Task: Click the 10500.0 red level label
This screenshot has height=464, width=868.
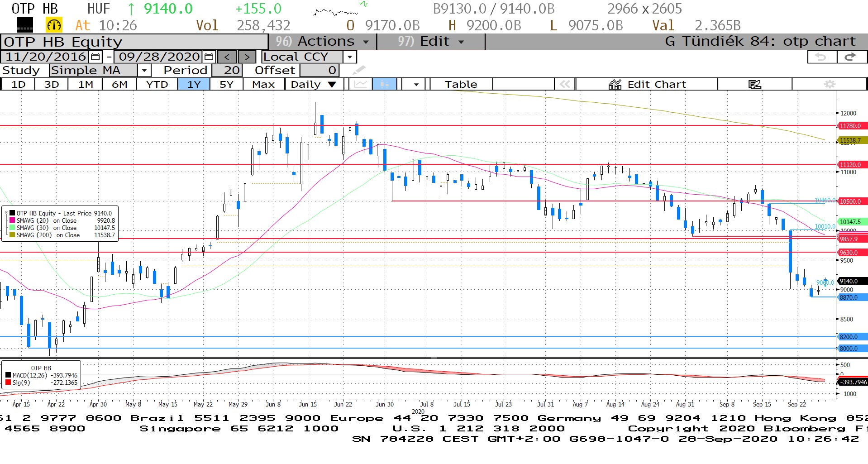Action: [x=852, y=201]
